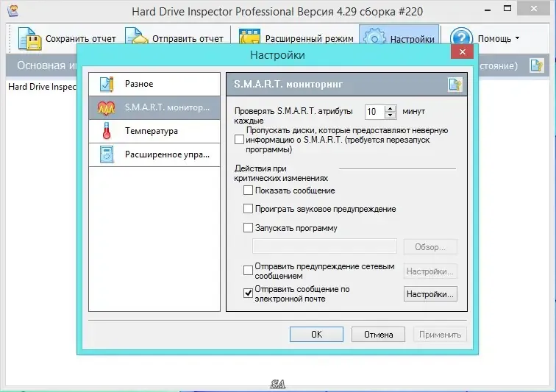Click the Help question mark icon
Screen dimensions: 556x392
461,37
